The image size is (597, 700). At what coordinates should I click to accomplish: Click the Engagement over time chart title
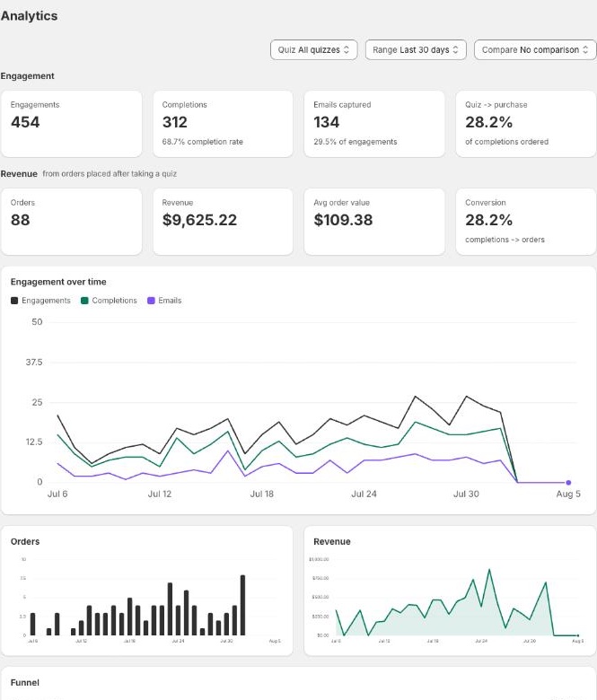tap(58, 282)
